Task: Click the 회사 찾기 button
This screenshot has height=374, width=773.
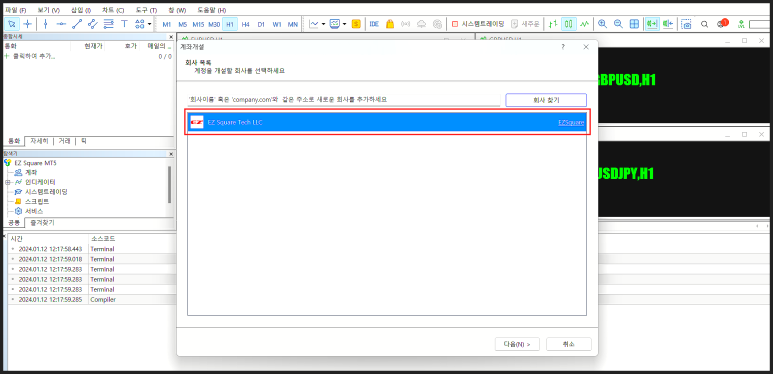Action: point(546,100)
